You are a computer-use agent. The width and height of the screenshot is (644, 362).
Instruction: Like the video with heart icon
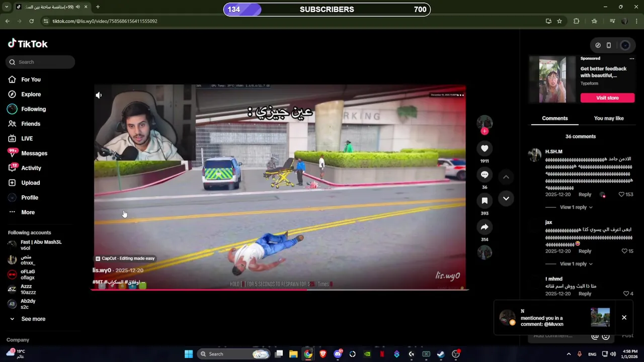point(485,148)
